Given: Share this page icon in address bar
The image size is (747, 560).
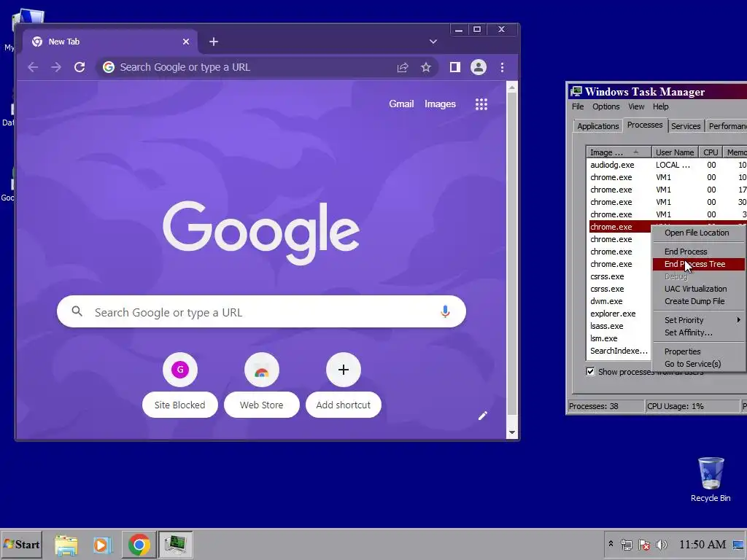Looking at the screenshot, I should click(403, 67).
